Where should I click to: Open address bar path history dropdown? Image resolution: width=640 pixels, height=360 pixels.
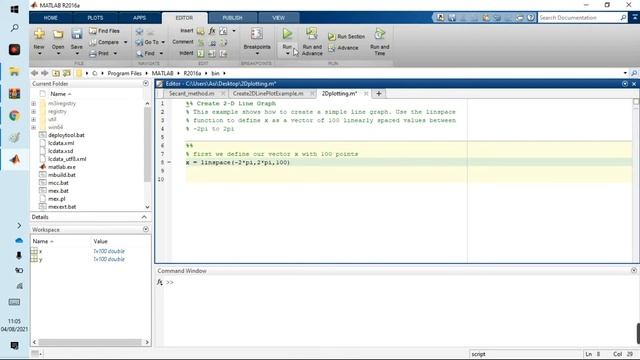[x=625, y=73]
